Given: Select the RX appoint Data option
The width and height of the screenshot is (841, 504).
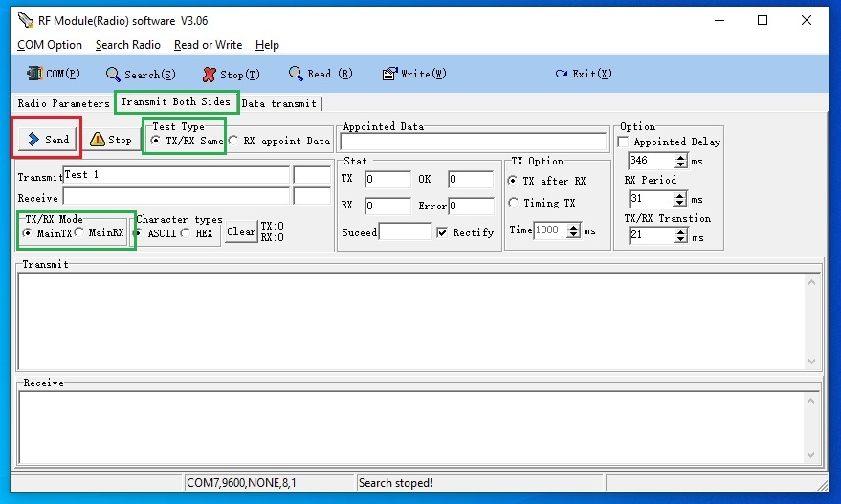Looking at the screenshot, I should (279, 141).
